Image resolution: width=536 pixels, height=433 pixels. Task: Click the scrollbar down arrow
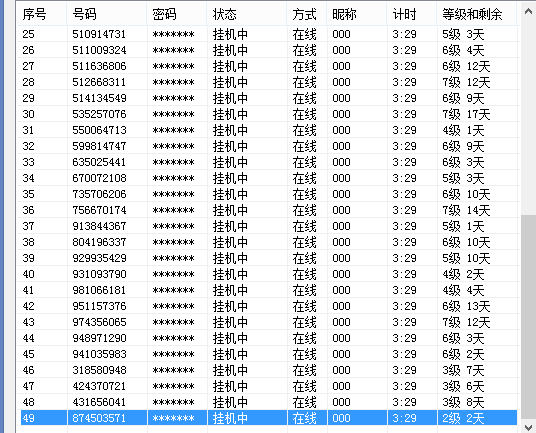[528, 427]
